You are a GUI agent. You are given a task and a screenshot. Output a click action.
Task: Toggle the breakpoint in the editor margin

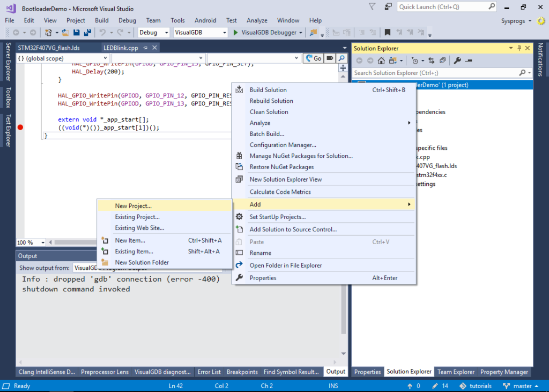[x=20, y=127]
